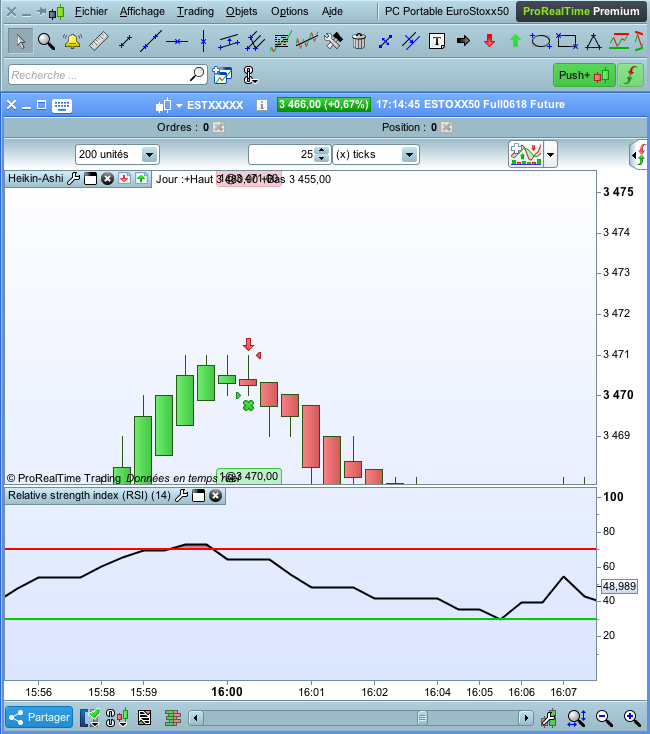650x734 pixels.
Task: Open the hammer and wrench settings tool
Action: point(333,41)
